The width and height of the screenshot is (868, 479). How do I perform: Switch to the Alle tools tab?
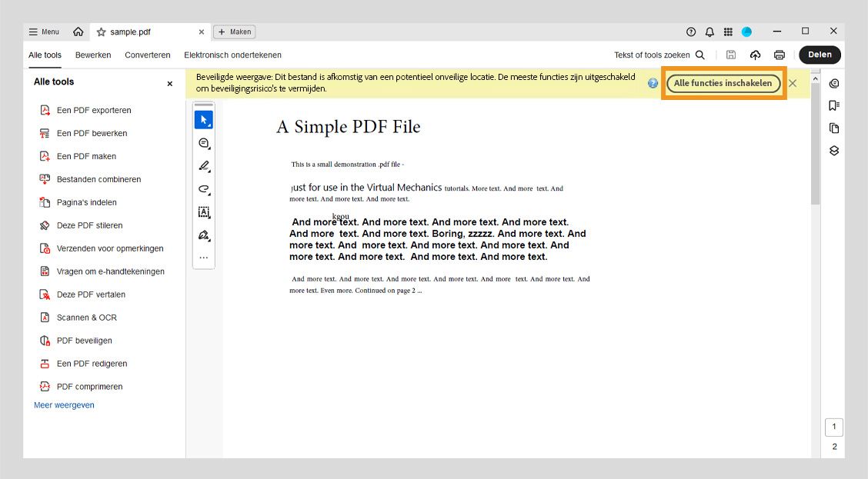click(x=45, y=55)
